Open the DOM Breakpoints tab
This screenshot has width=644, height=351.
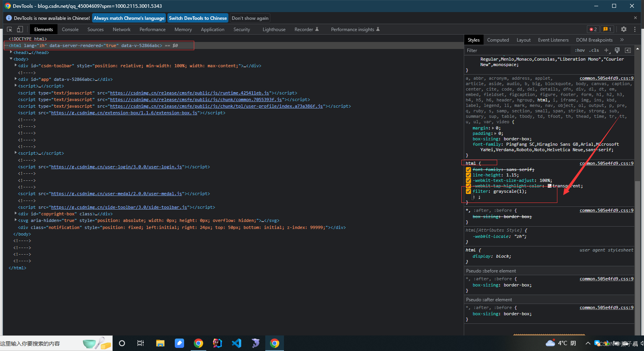[594, 40]
